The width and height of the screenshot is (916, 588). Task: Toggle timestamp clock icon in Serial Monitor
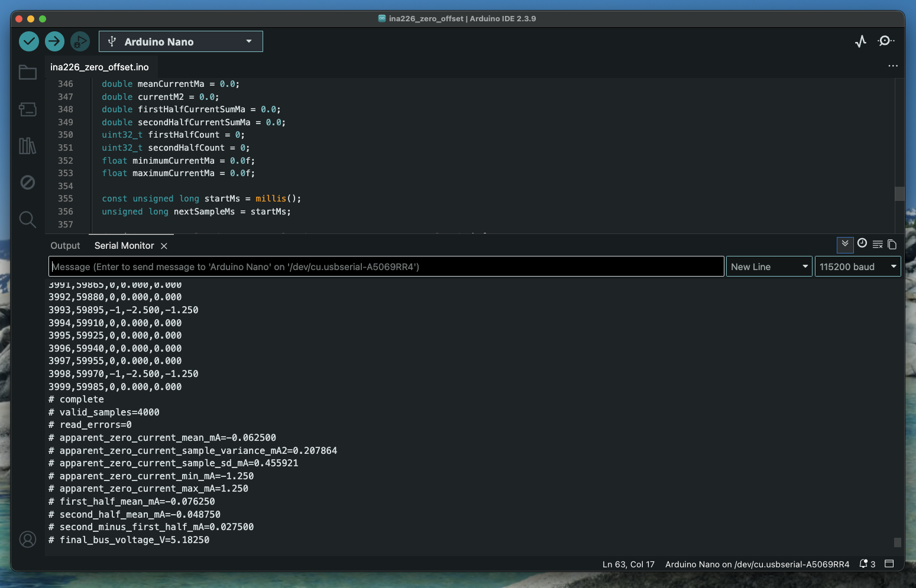[x=862, y=243]
